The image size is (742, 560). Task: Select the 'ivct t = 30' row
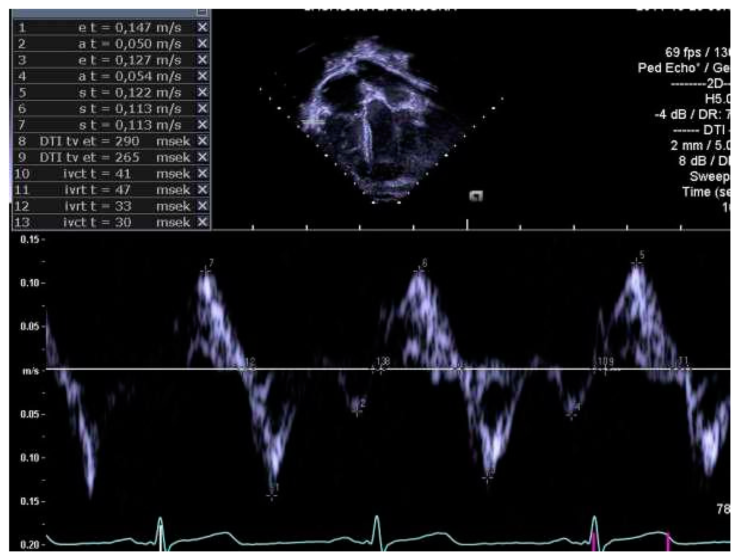click(111, 222)
